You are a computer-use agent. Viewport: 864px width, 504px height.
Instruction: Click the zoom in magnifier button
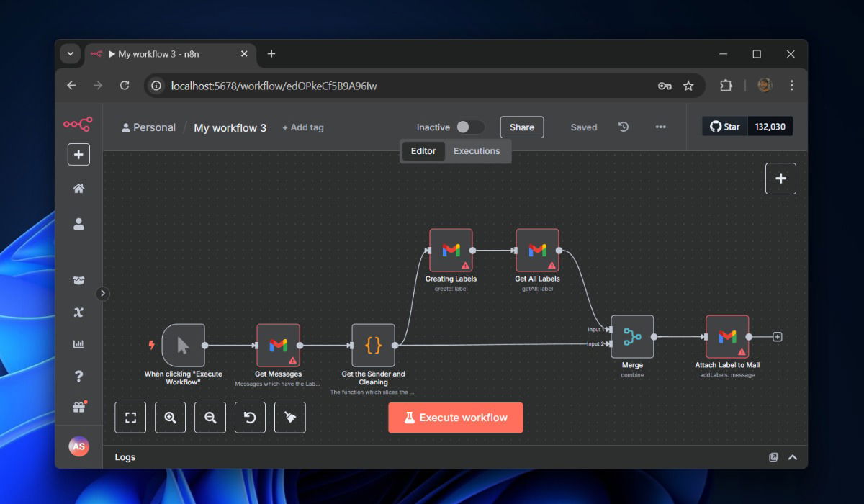[170, 418]
